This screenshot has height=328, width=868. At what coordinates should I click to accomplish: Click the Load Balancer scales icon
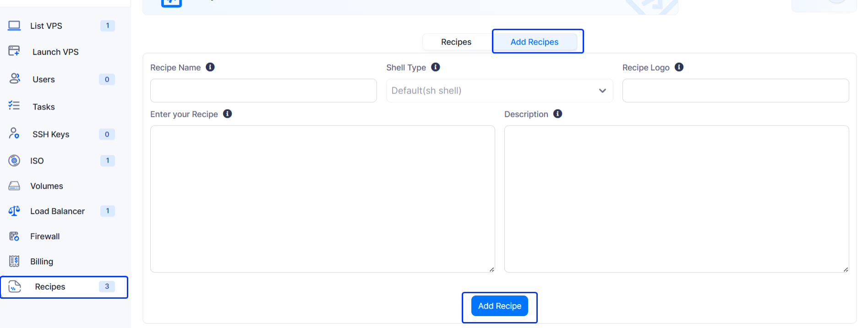click(x=14, y=211)
